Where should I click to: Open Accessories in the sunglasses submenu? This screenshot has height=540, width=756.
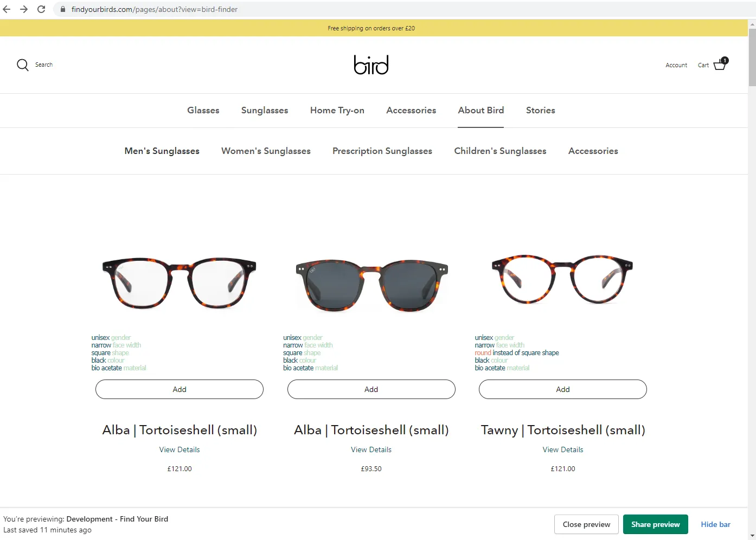click(x=593, y=151)
